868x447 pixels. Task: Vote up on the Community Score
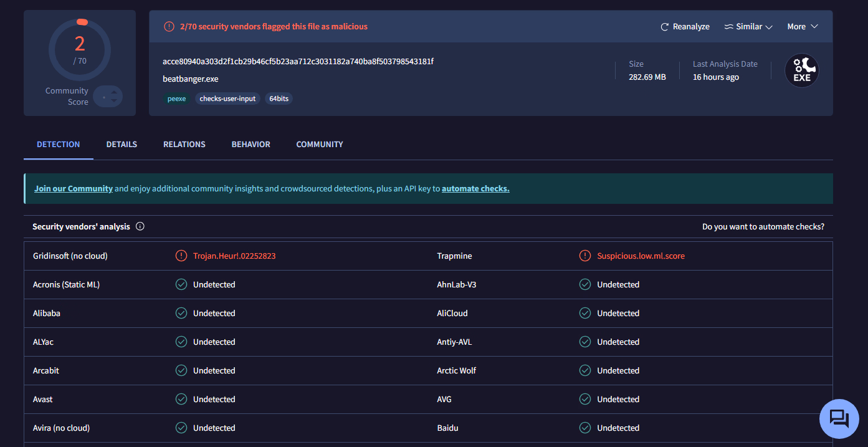[x=114, y=92]
